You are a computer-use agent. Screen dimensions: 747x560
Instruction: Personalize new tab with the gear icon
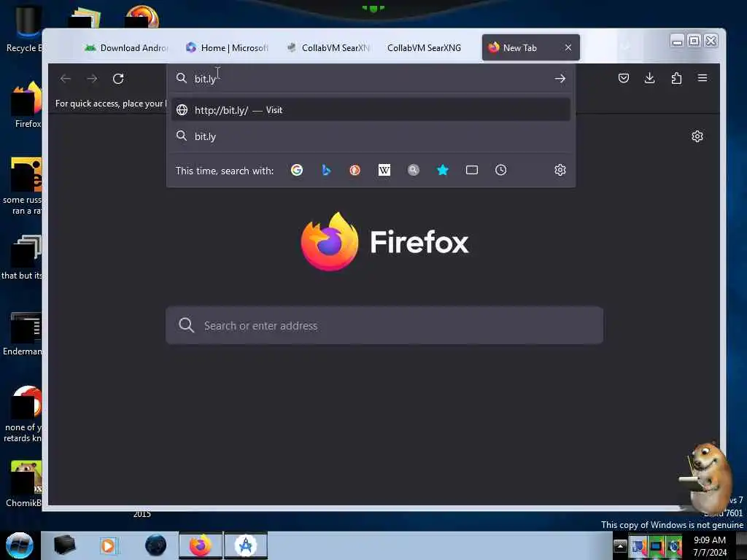[697, 136]
